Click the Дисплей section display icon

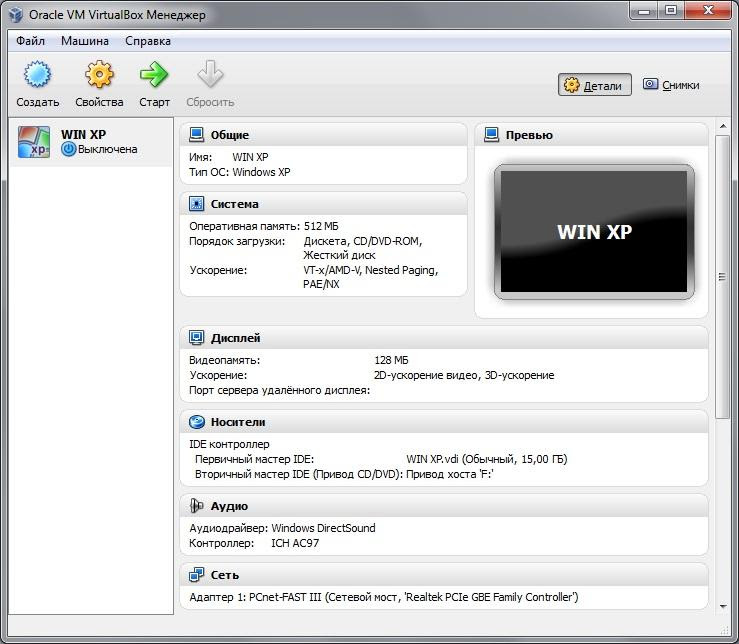(x=197, y=338)
